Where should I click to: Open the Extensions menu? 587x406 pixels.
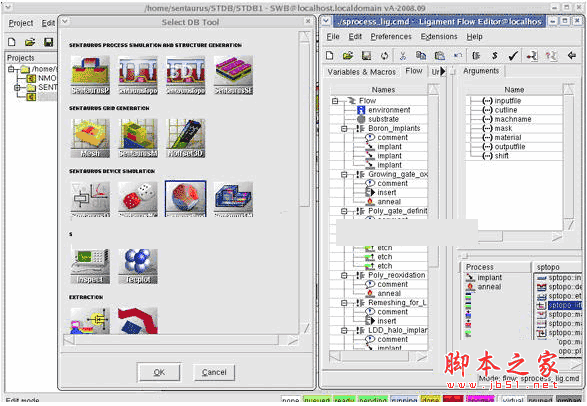[x=439, y=37]
